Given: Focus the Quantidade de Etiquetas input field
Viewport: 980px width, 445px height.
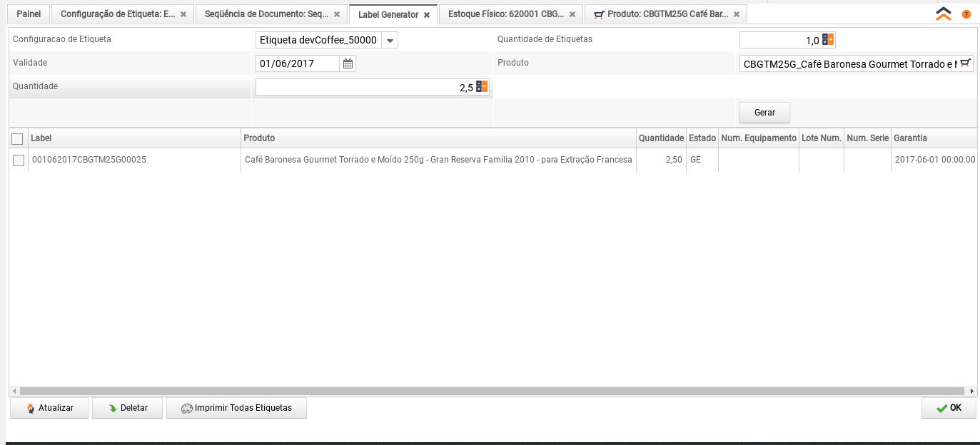Looking at the screenshot, I should point(780,41).
